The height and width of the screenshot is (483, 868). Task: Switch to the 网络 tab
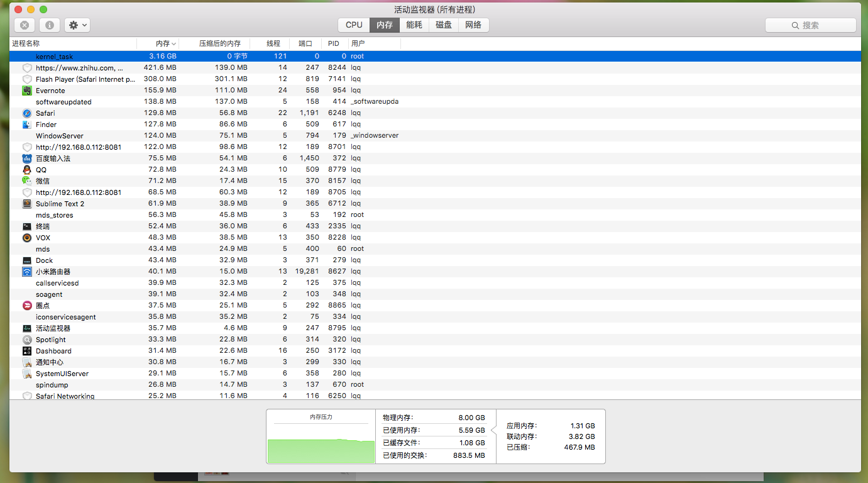click(473, 25)
